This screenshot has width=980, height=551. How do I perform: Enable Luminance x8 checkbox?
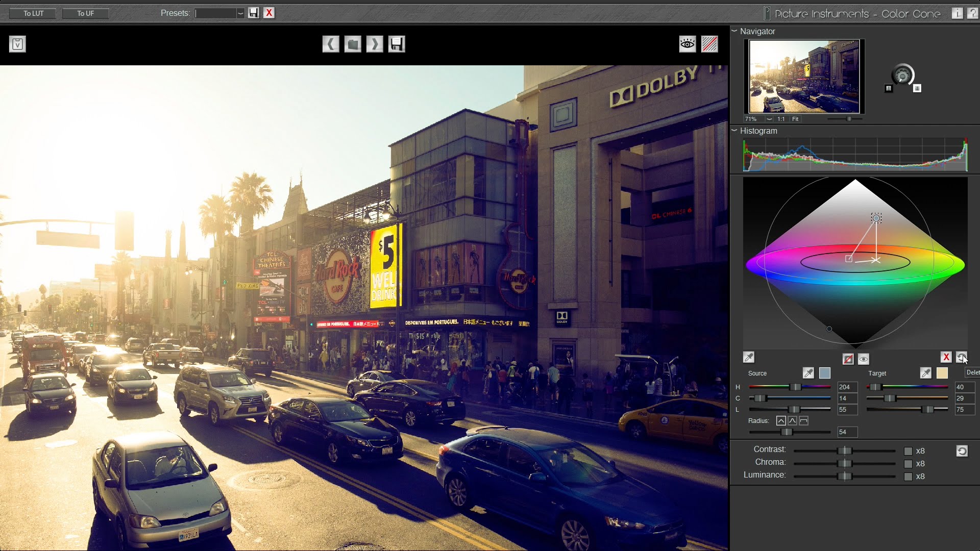908,477
